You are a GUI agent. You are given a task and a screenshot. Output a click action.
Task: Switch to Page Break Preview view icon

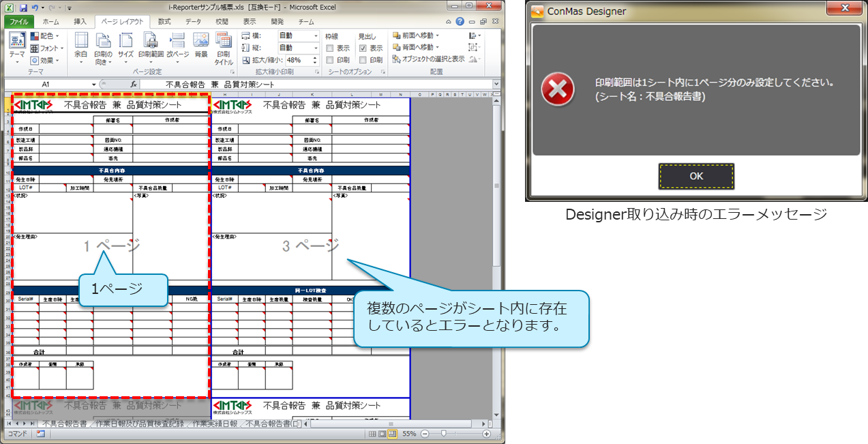(x=391, y=434)
